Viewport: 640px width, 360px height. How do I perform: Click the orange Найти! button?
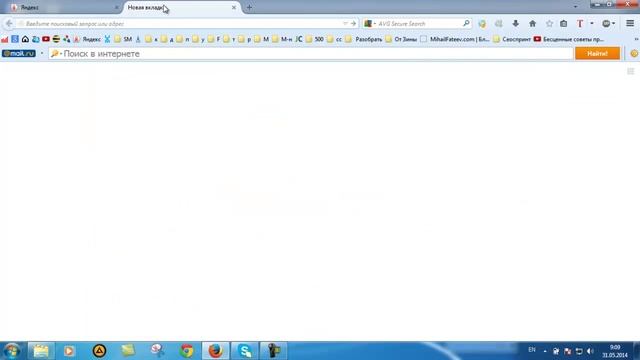tap(597, 53)
